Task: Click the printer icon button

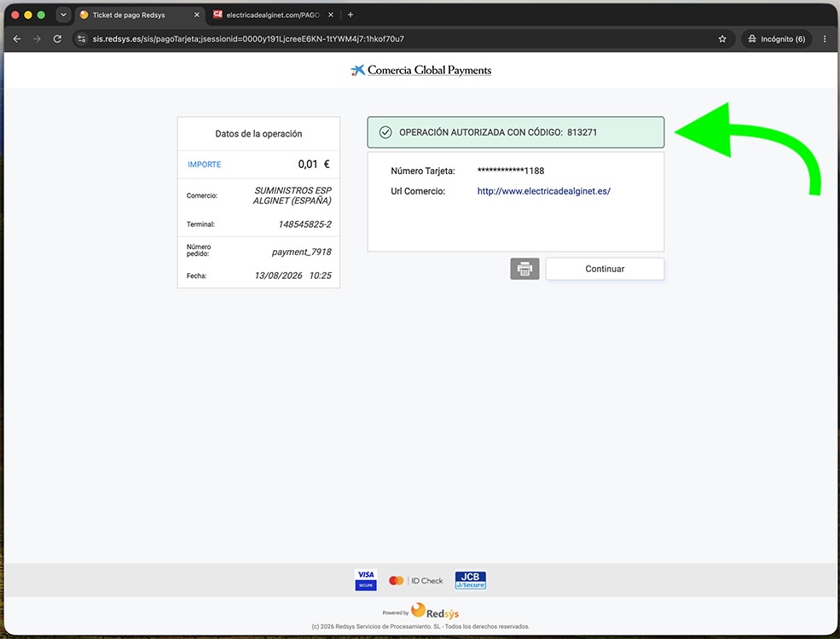Action: pos(524,269)
